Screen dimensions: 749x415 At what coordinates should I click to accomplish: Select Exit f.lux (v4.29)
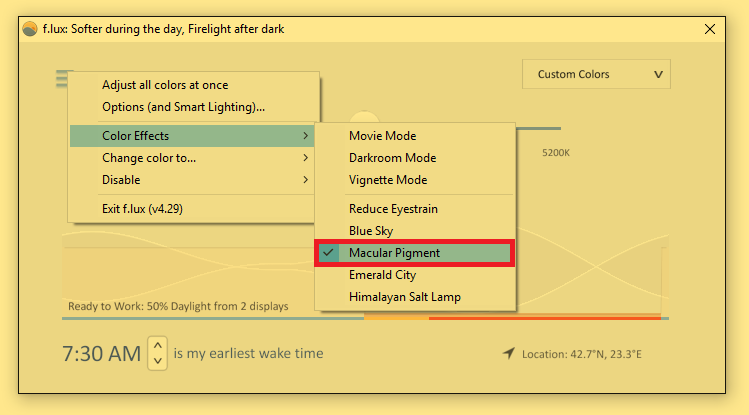[192, 209]
